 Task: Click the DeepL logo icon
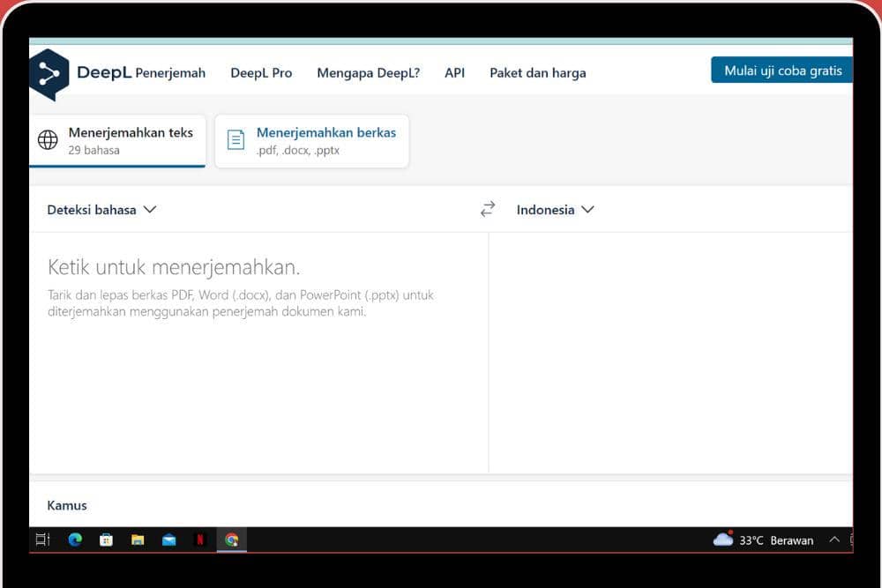[49, 74]
